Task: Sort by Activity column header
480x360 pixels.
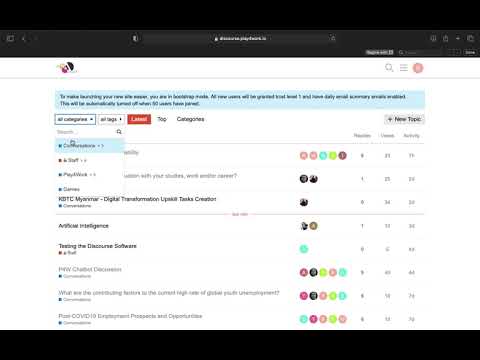Action: tap(411, 136)
